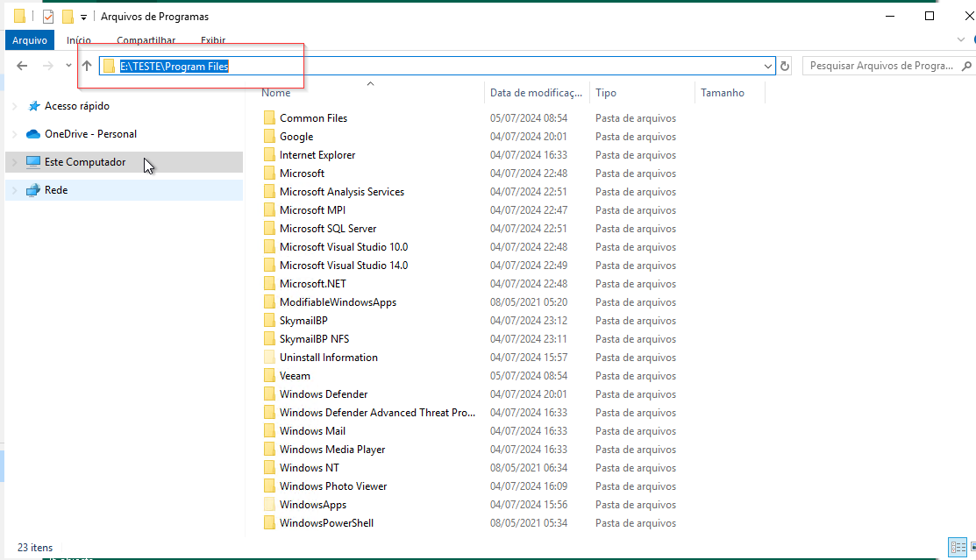Viewport: 976px width, 560px height.
Task: Click the ModifiableWindowsApps folder icon
Action: click(x=269, y=301)
